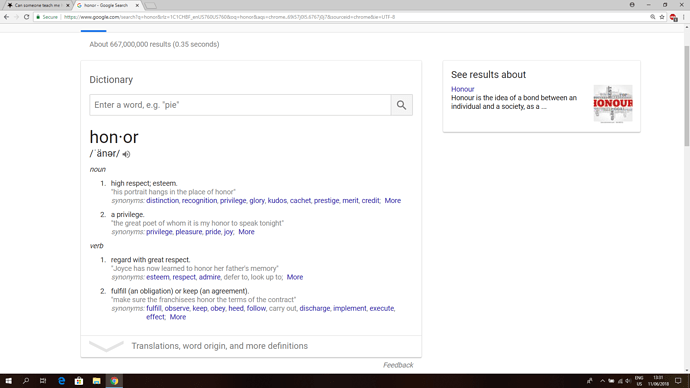Viewport: 690px width, 388px height.
Task: Go back using the browser back arrow
Action: pos(6,17)
